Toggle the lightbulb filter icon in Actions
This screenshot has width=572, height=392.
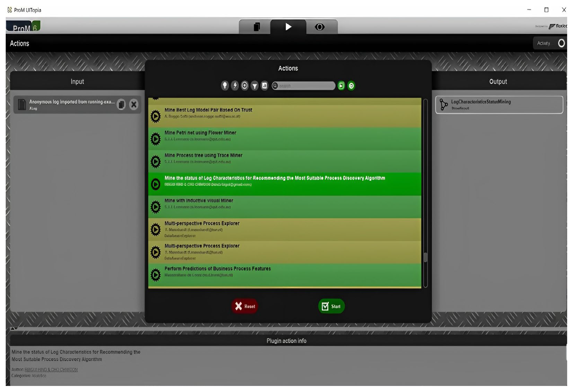tap(225, 86)
